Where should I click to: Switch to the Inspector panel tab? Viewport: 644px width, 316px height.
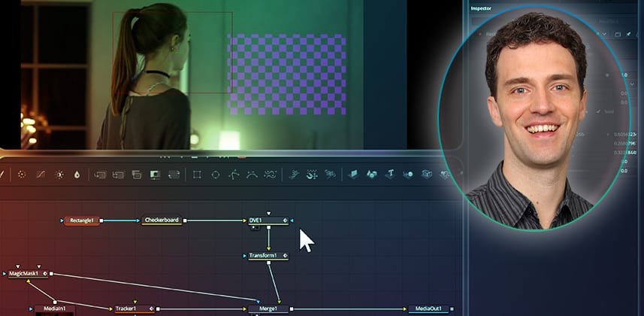point(481,8)
